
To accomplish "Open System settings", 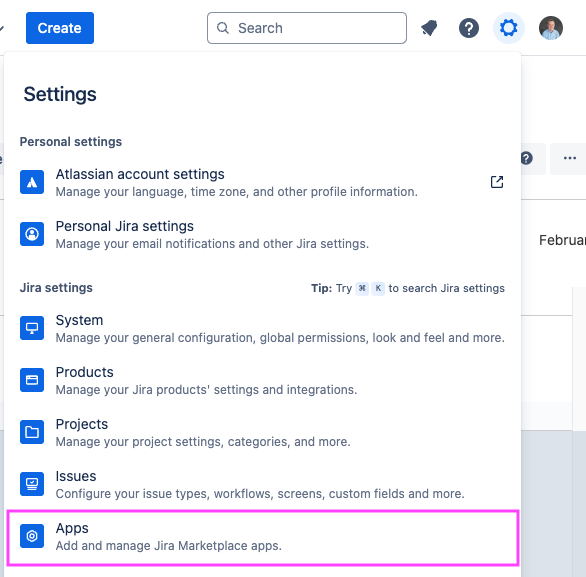I will click(262, 328).
